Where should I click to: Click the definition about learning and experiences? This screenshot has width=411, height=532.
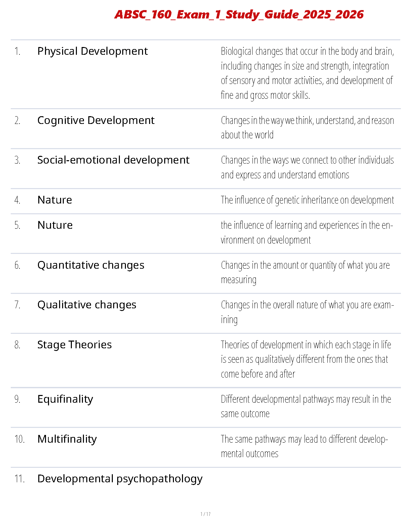[x=307, y=232]
